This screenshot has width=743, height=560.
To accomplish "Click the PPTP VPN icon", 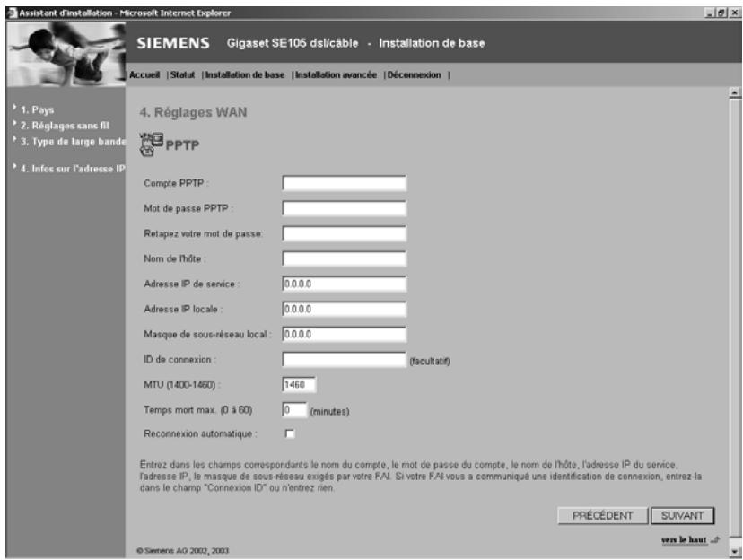I will point(151,144).
